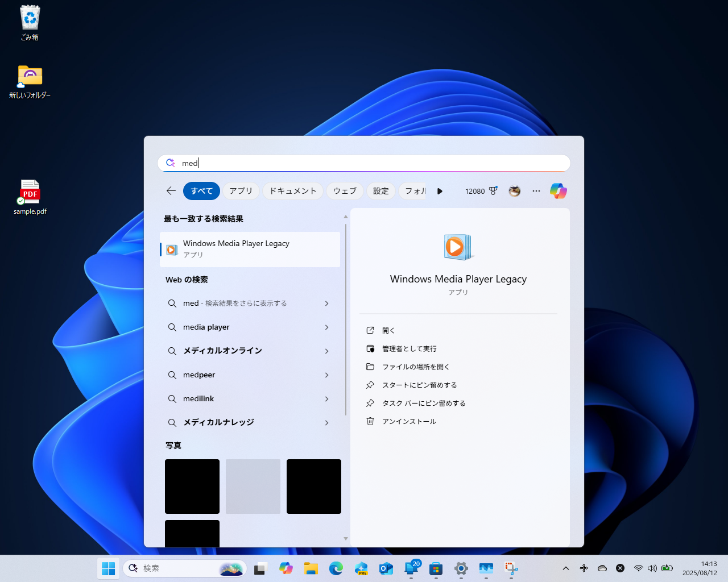Open the Snipping Tool from the taskbar
The height and width of the screenshot is (582, 728).
[x=511, y=568]
